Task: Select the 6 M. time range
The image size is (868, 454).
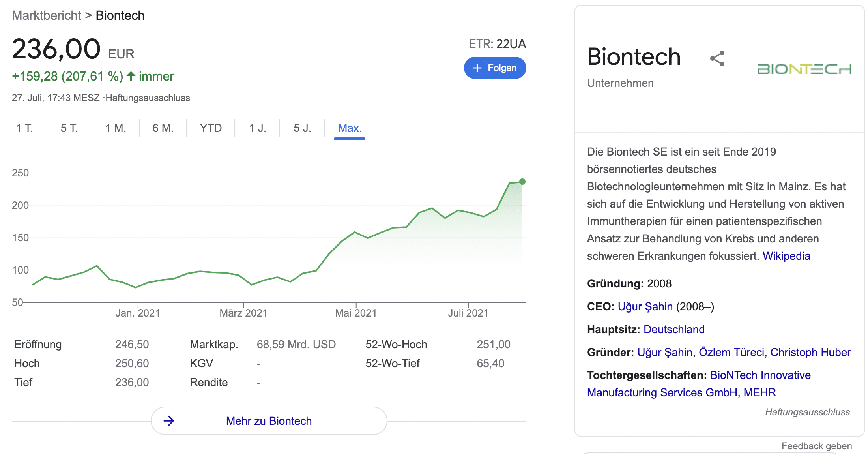Action: [x=163, y=128]
